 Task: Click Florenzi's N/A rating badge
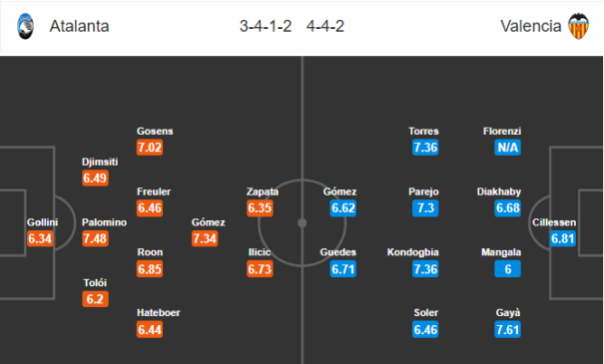(508, 148)
